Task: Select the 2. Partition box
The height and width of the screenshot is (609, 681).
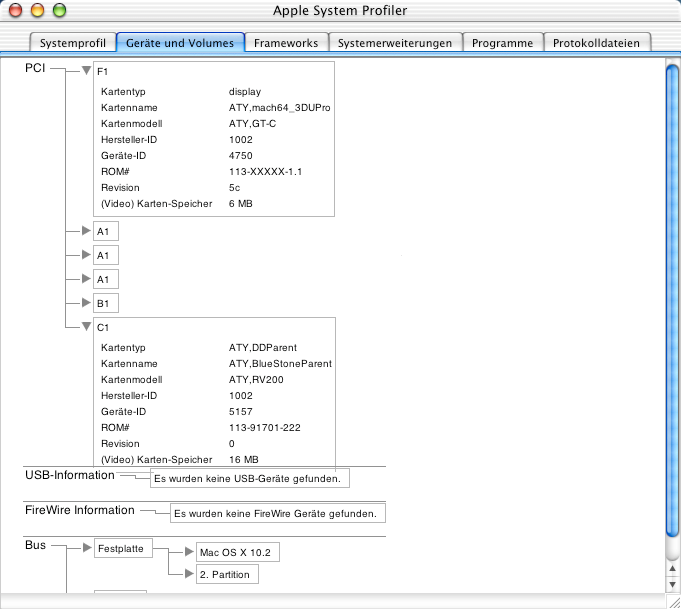Action: coord(227,574)
